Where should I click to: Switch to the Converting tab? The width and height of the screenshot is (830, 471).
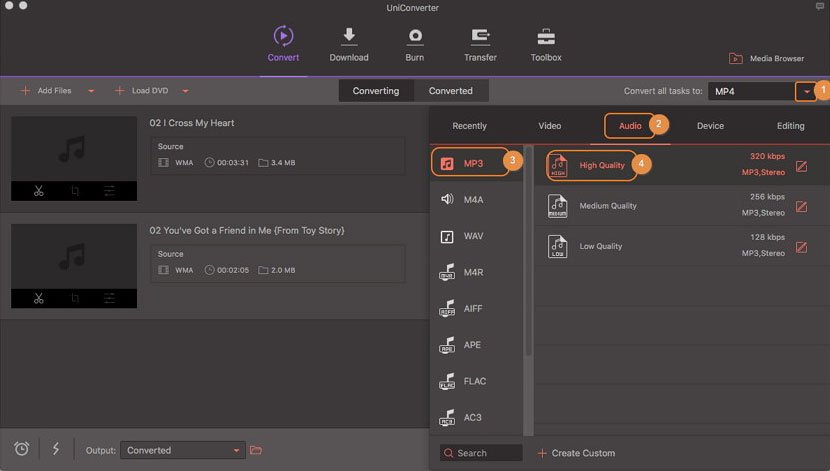[376, 90]
